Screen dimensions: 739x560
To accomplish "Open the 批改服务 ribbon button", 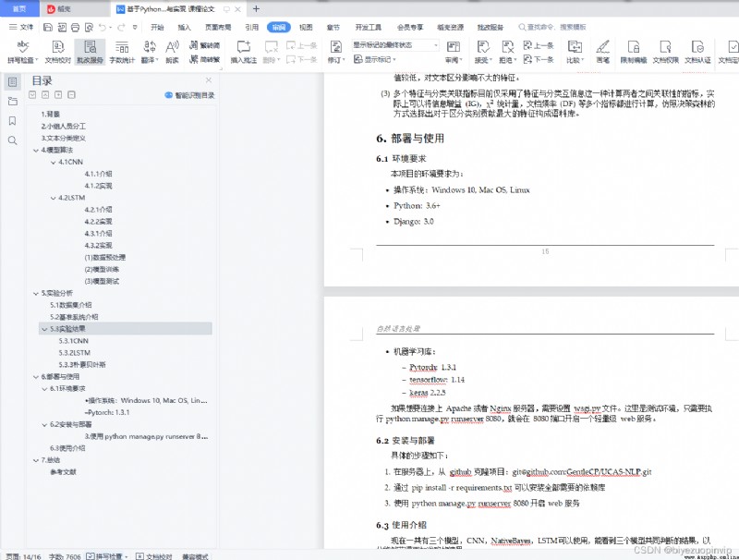I will coord(90,52).
